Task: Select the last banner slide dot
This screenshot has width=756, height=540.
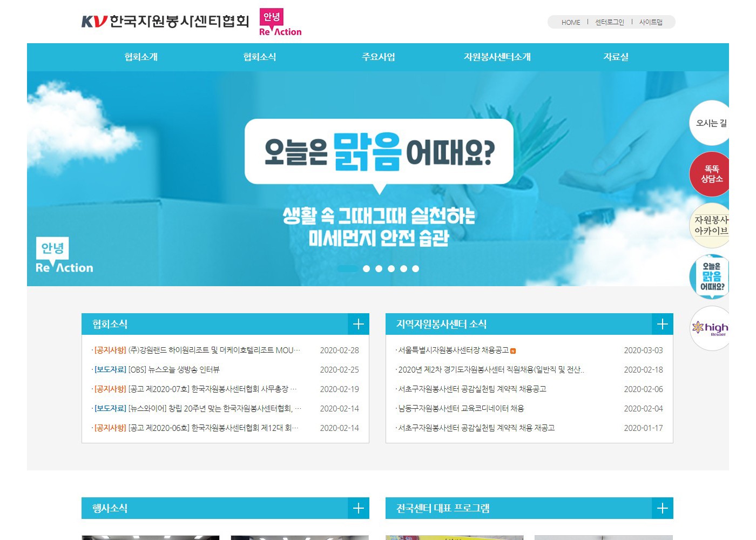Action: click(x=415, y=268)
